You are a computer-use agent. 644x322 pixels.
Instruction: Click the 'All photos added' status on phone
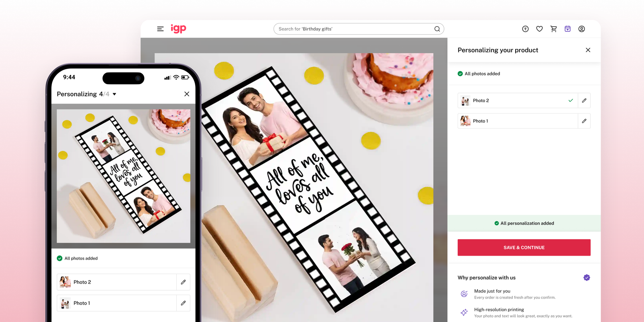pyautogui.click(x=77, y=258)
